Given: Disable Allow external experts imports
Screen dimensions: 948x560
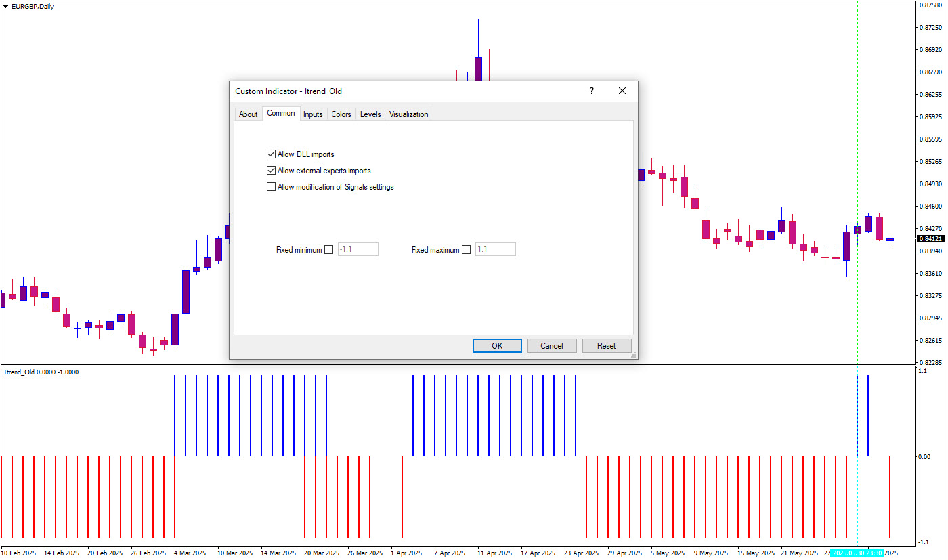Looking at the screenshot, I should tap(272, 171).
